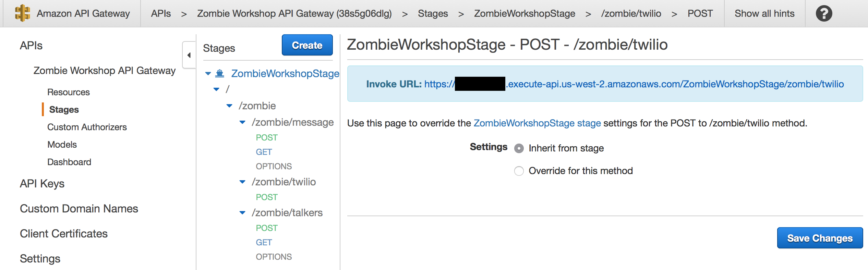Follow the ZombieWorkshopStage stage settings link
This screenshot has height=270, width=868.
point(537,123)
